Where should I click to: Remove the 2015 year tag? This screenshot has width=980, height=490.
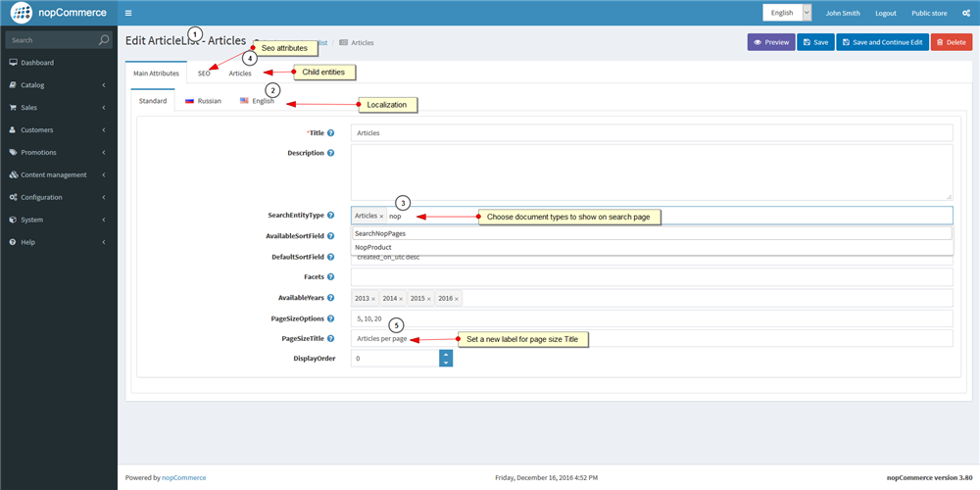(429, 299)
